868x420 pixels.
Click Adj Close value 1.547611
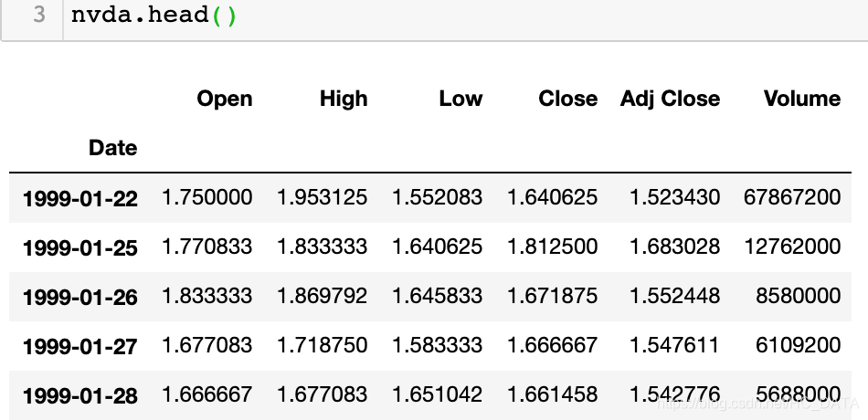coord(675,345)
